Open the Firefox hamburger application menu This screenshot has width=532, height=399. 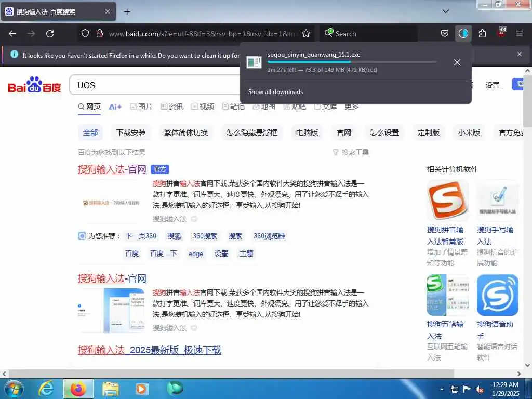[520, 34]
